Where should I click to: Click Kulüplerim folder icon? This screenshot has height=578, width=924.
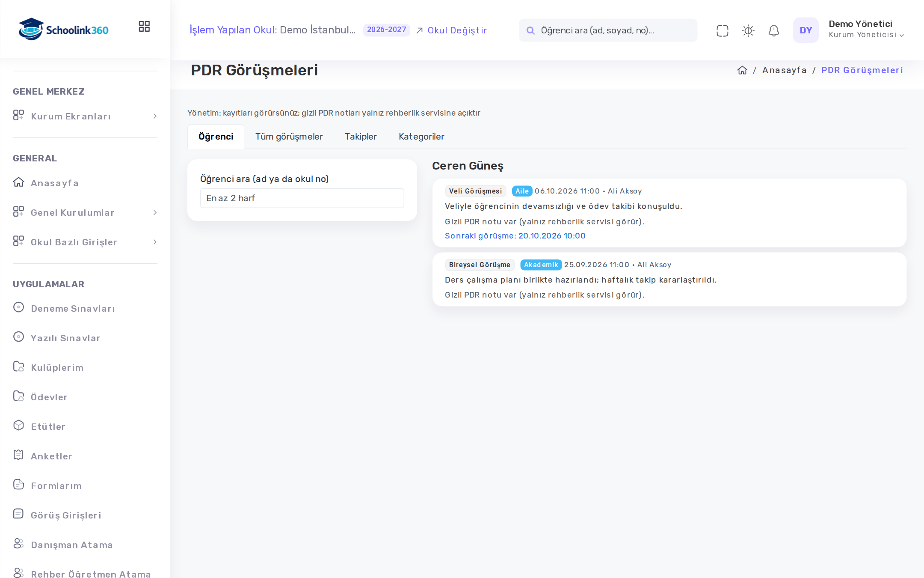18,366
